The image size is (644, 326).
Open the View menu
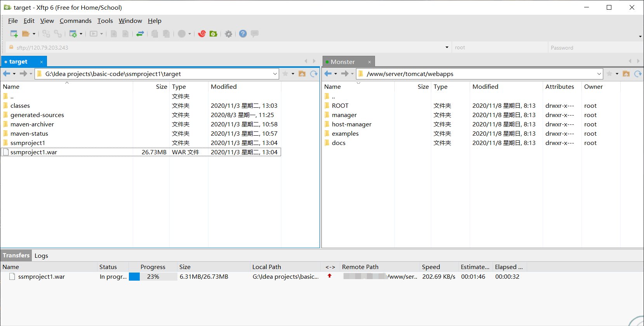click(47, 21)
